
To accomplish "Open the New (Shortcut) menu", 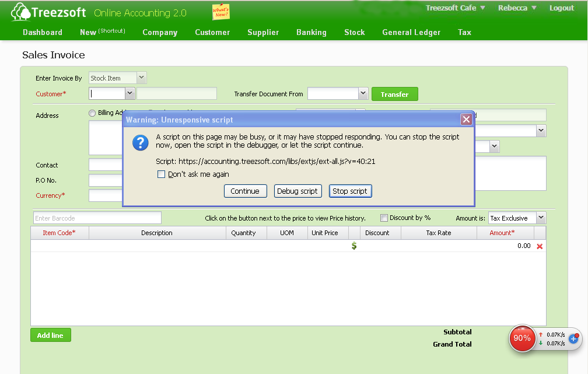I will [103, 32].
